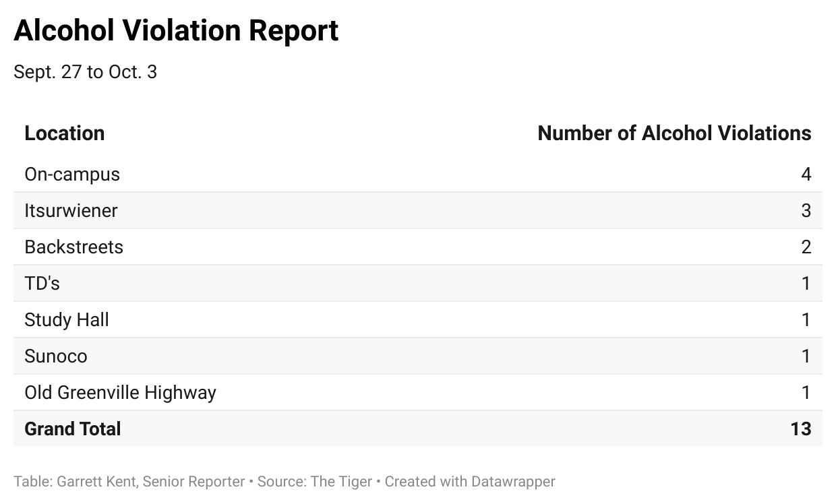Select the Itsurwiener violation count 3
This screenshot has width=836, height=504.
(806, 211)
